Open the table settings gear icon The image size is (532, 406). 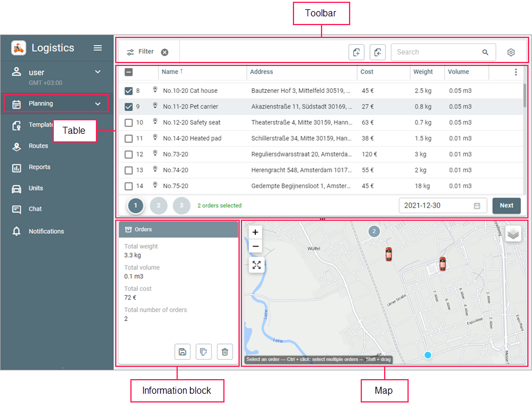[511, 53]
